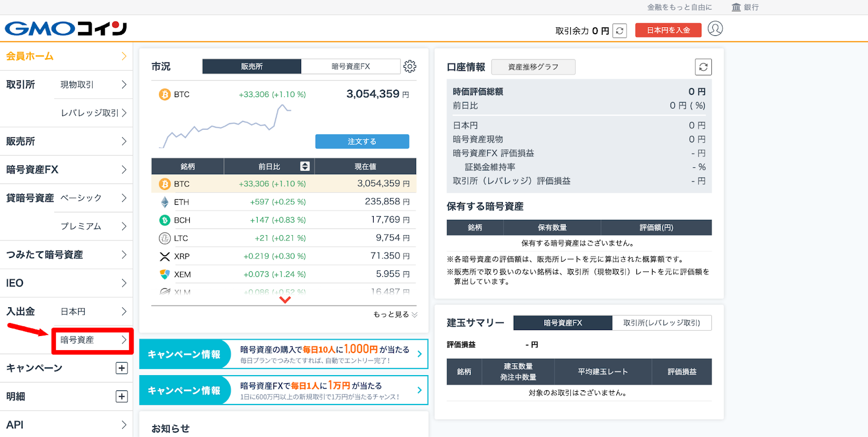This screenshot has width=868, height=437.
Task: Click the Bitcoin icon in the chart header
Action: click(164, 94)
